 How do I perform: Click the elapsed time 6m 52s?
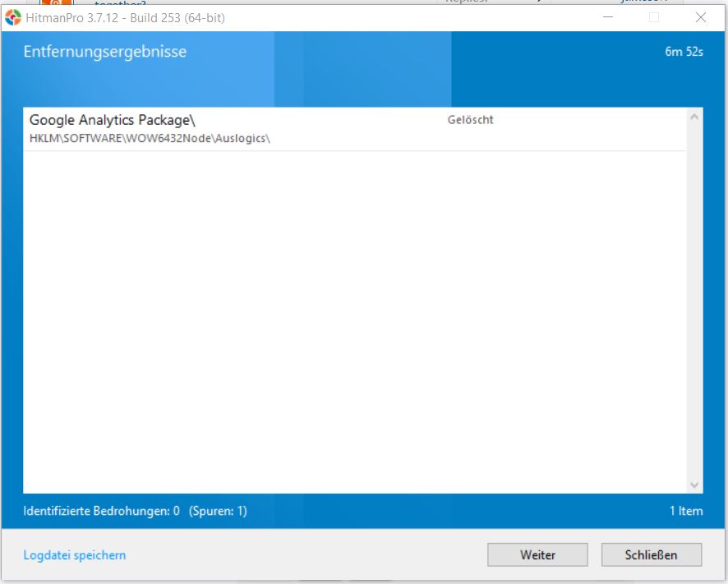pos(684,52)
